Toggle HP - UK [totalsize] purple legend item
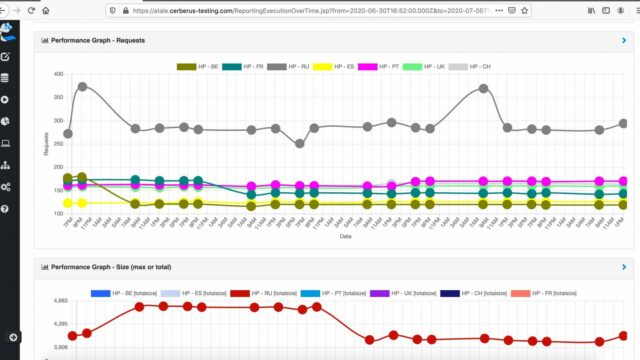Screen dimensions: 640x360 [x=403, y=293]
